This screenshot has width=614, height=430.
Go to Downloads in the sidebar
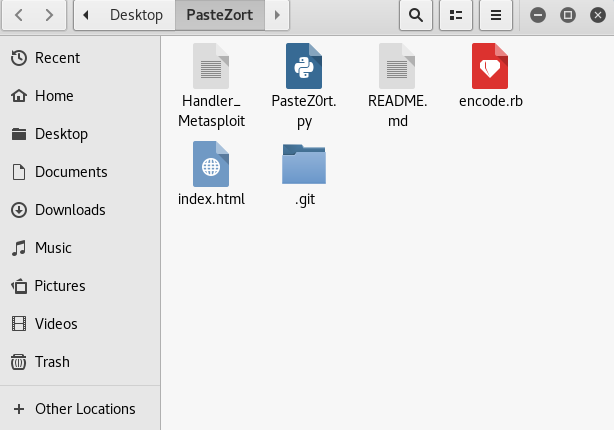(x=69, y=210)
